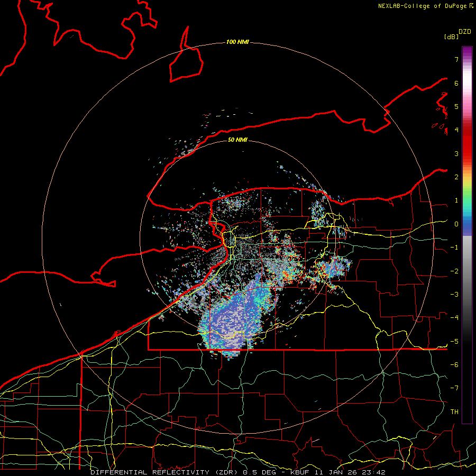The image size is (476, 476).
Task: Click the 5 dB value on color scale
Action: (x=456, y=106)
